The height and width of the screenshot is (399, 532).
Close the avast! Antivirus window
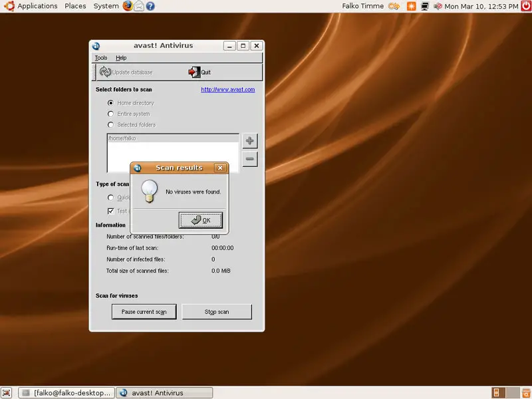click(x=257, y=46)
